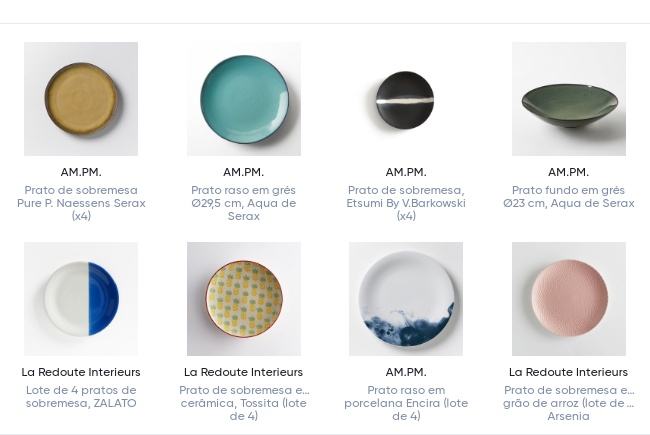Viewport: 650px width, 435px height.
Task: Select AM.PM. brand above the Encira plate title
Action: coord(405,372)
